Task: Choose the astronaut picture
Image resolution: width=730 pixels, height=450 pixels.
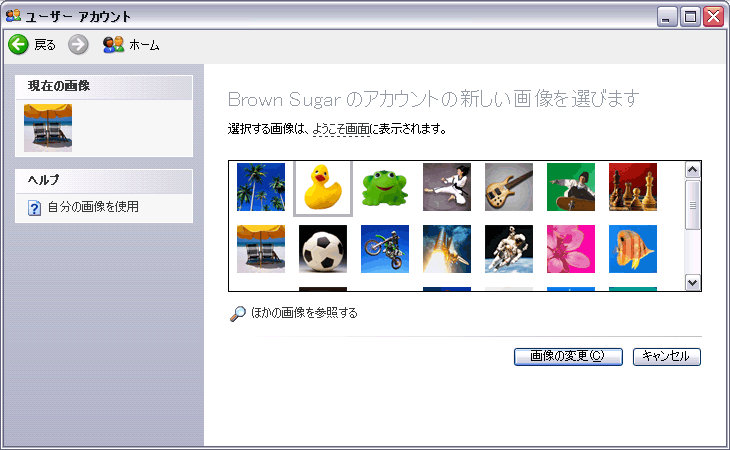Action: (x=508, y=249)
